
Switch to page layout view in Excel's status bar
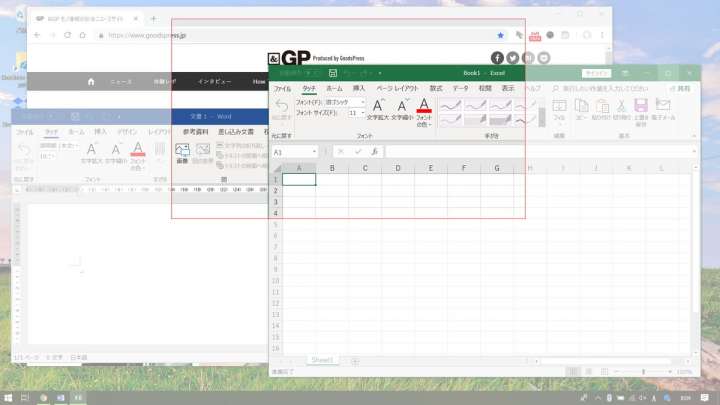point(588,371)
